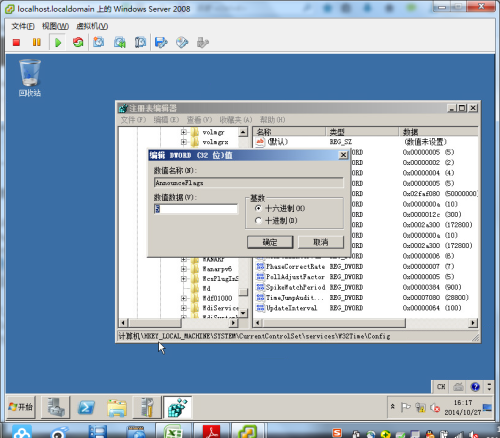The image size is (500, 438).
Task: Select the UpdateInterval registry value
Action: [x=291, y=308]
